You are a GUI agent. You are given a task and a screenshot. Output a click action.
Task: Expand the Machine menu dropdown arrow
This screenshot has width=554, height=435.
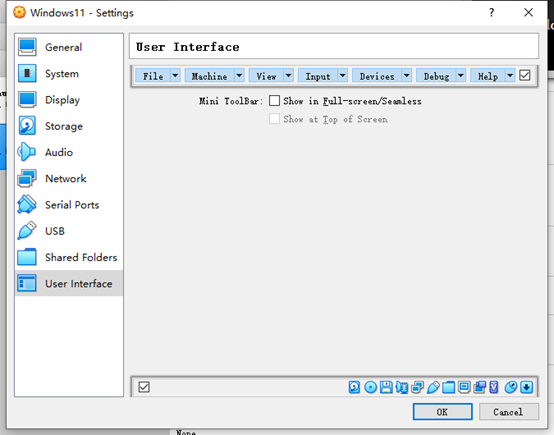[x=239, y=75]
